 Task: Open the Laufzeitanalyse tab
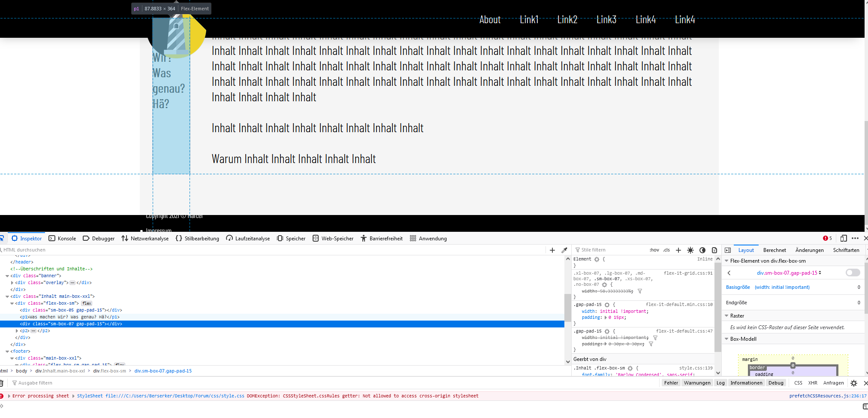pyautogui.click(x=248, y=239)
